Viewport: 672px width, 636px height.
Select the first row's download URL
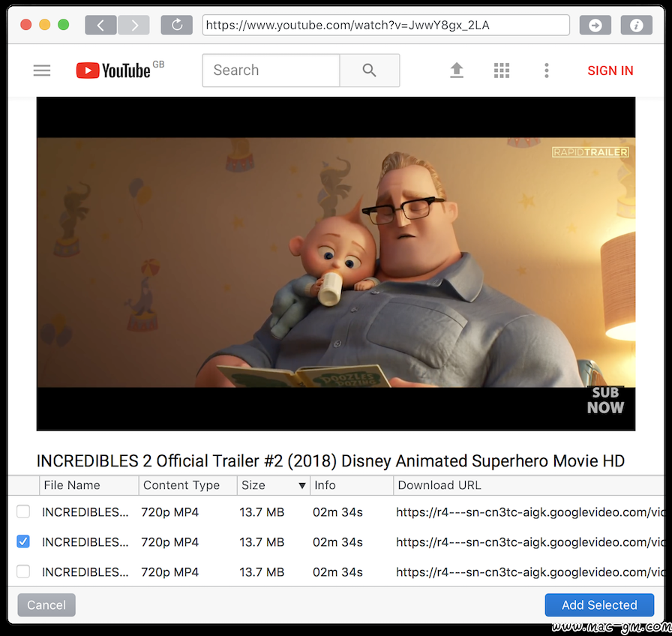pyautogui.click(x=529, y=512)
